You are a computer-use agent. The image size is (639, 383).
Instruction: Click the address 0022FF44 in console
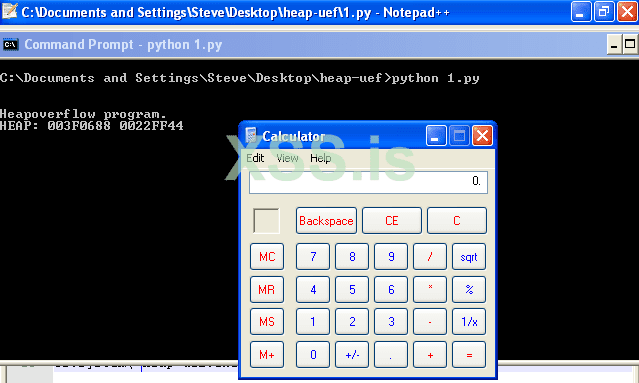pos(151,125)
